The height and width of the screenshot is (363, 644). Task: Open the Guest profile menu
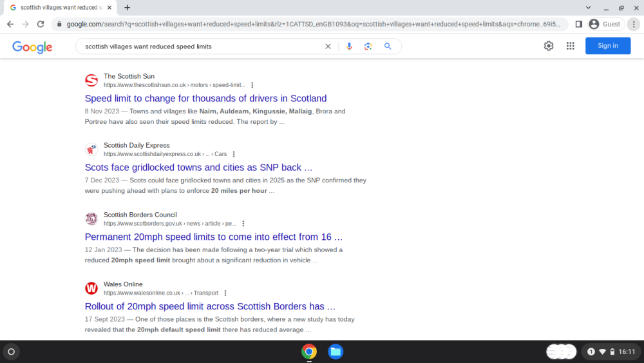[606, 25]
